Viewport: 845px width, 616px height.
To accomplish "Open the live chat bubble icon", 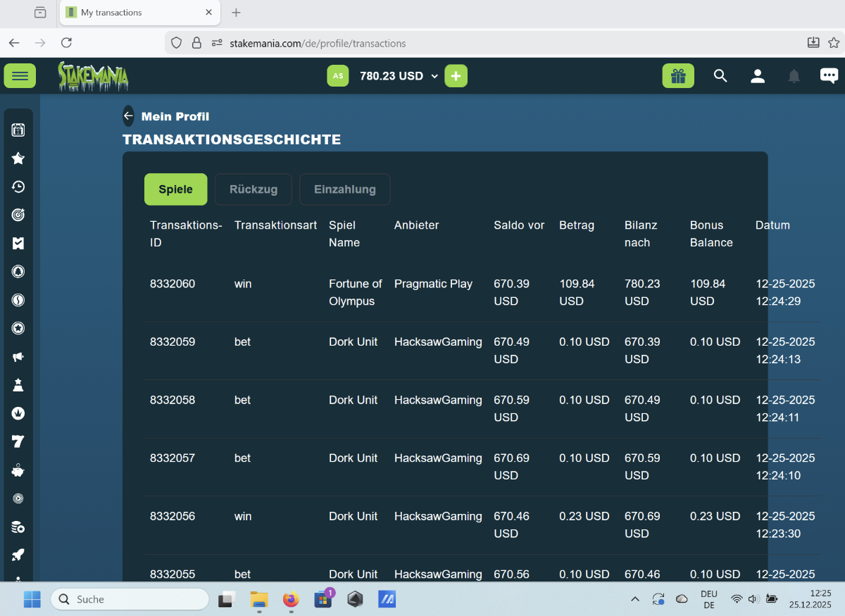I will click(x=829, y=76).
